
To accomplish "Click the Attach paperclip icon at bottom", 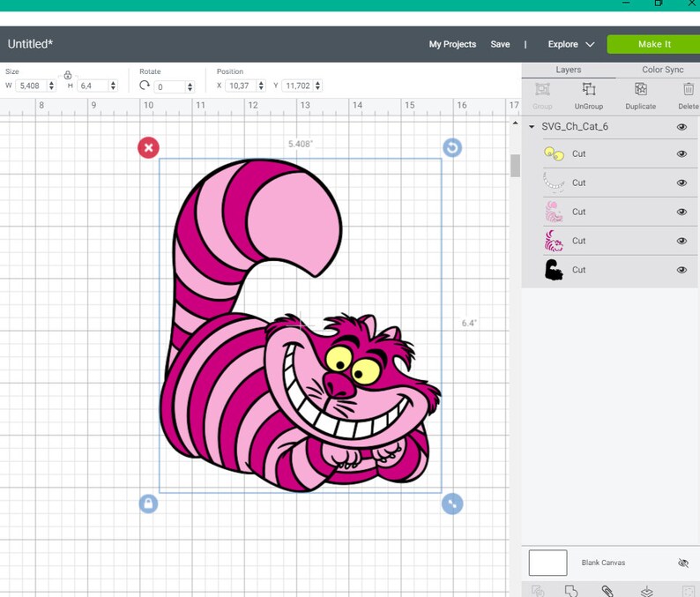I will pyautogui.click(x=607, y=591).
